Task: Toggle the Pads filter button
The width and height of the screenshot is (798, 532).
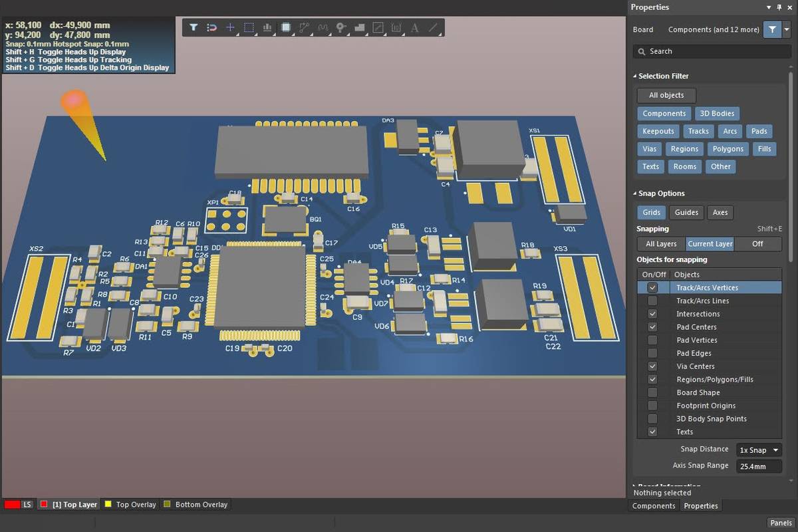Action: point(759,132)
